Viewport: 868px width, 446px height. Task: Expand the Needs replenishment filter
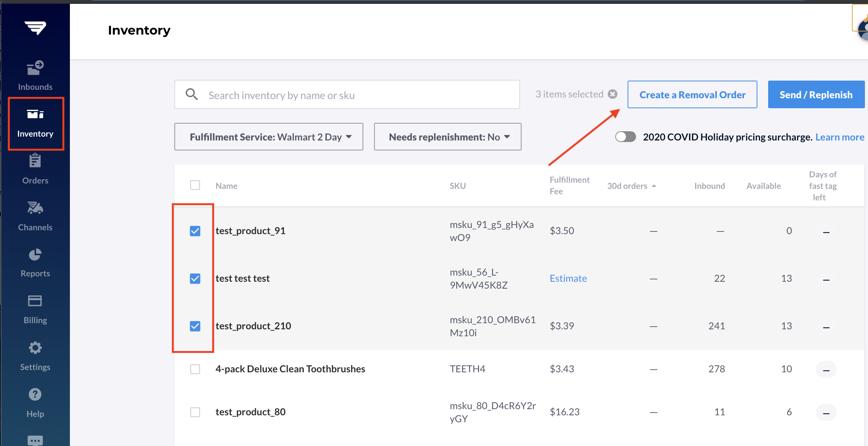point(447,137)
